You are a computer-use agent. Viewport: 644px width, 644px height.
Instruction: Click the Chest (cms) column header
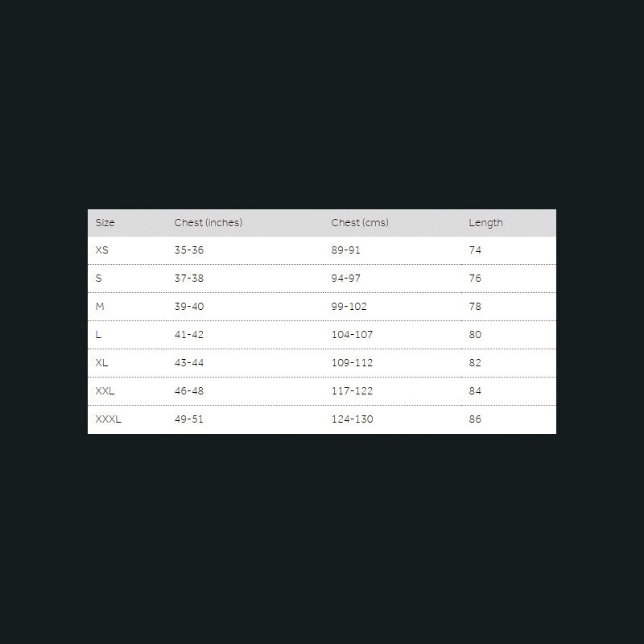[x=360, y=223]
